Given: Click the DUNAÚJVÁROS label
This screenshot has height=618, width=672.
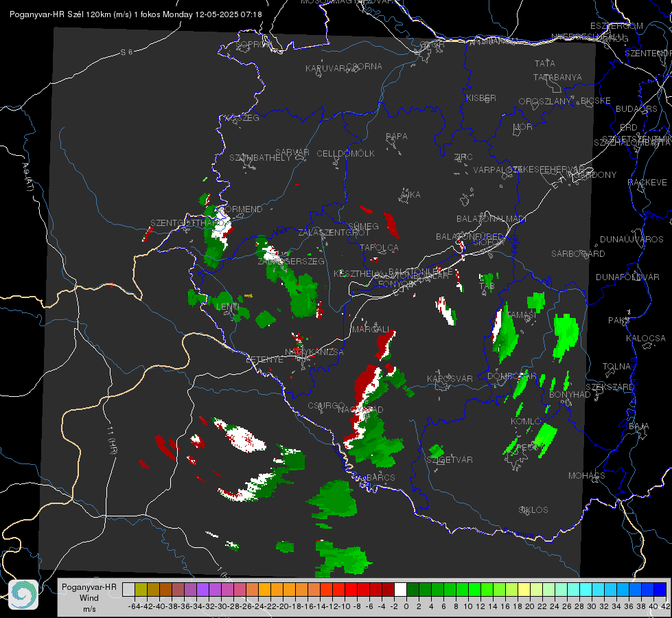Looking at the screenshot, I should click(x=632, y=240).
